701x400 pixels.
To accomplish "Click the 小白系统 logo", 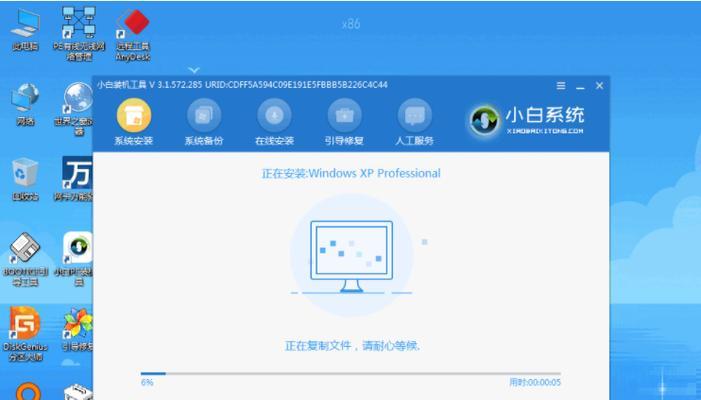I will pos(527,120).
